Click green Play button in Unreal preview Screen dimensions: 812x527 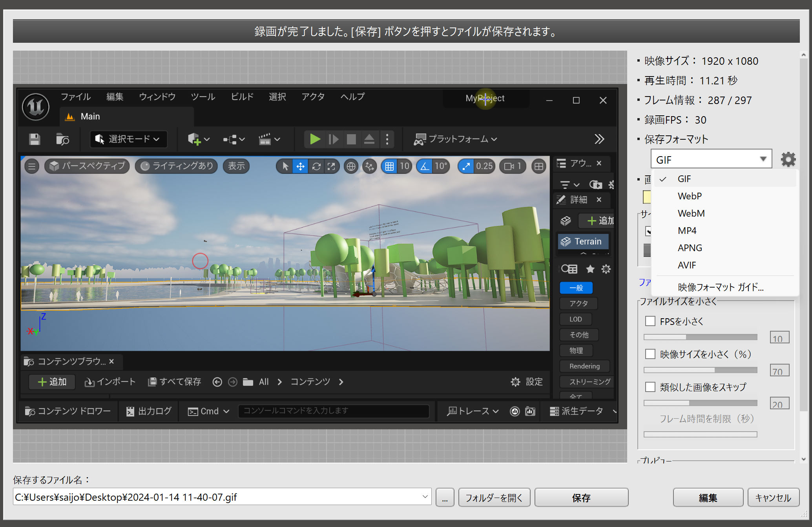point(315,139)
